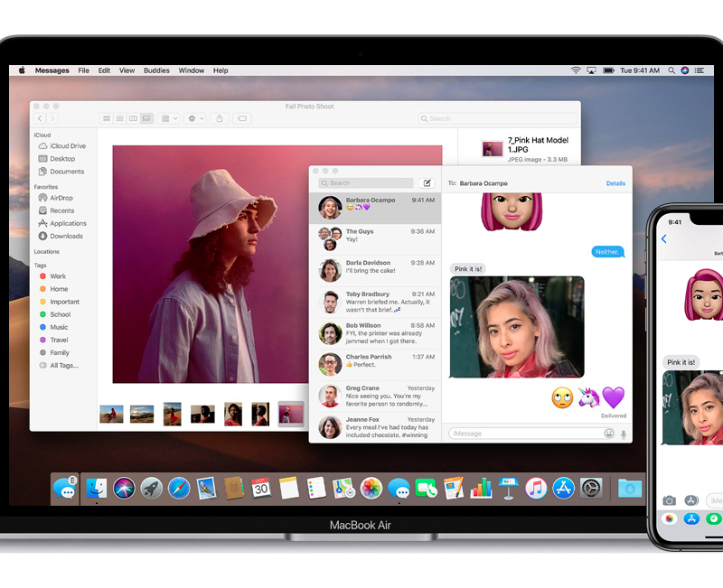Screen dimensions: 723x588
Task: Open iTunes music note icon in Dock
Action: point(536,489)
